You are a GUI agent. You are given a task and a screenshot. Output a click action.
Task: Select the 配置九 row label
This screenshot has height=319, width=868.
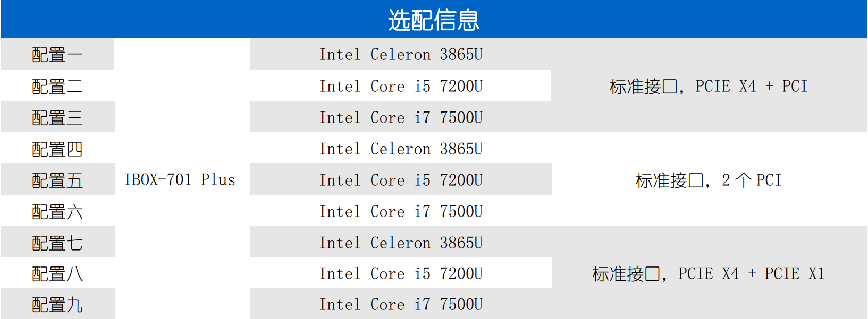[x=57, y=304]
